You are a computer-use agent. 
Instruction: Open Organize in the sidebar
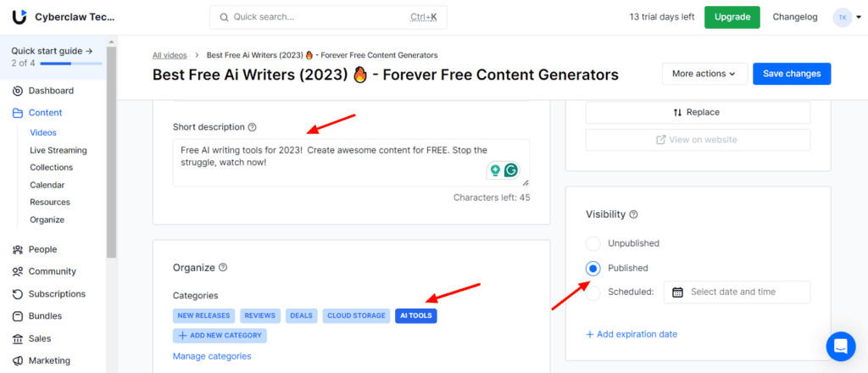(47, 220)
